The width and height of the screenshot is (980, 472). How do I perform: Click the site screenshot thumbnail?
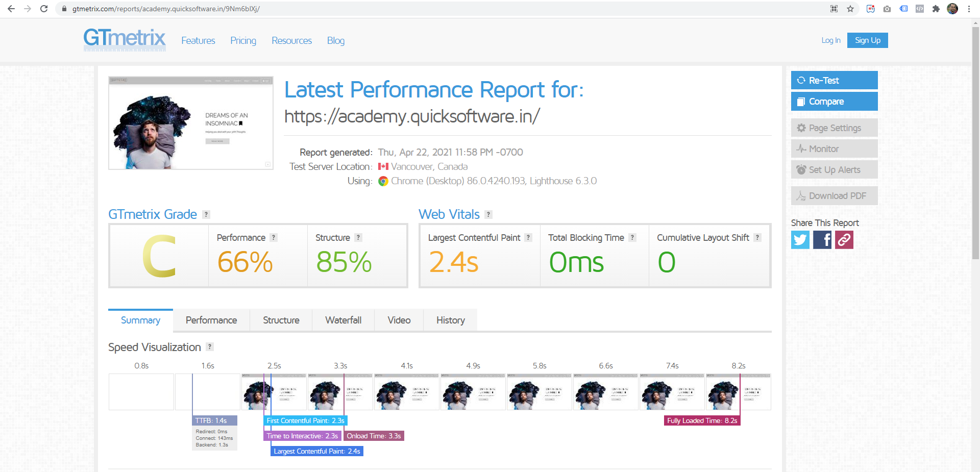[x=191, y=123]
